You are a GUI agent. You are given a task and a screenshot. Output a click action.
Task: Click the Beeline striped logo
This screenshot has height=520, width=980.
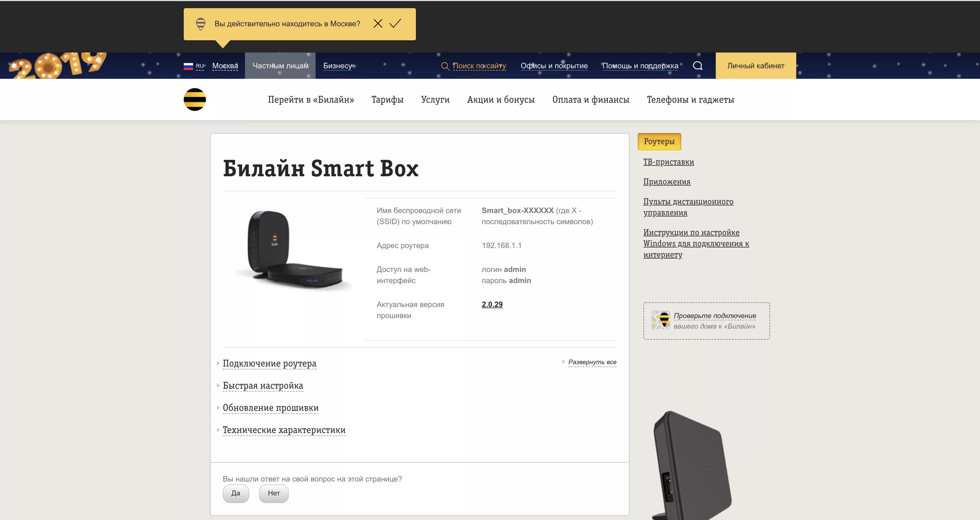[x=194, y=99]
